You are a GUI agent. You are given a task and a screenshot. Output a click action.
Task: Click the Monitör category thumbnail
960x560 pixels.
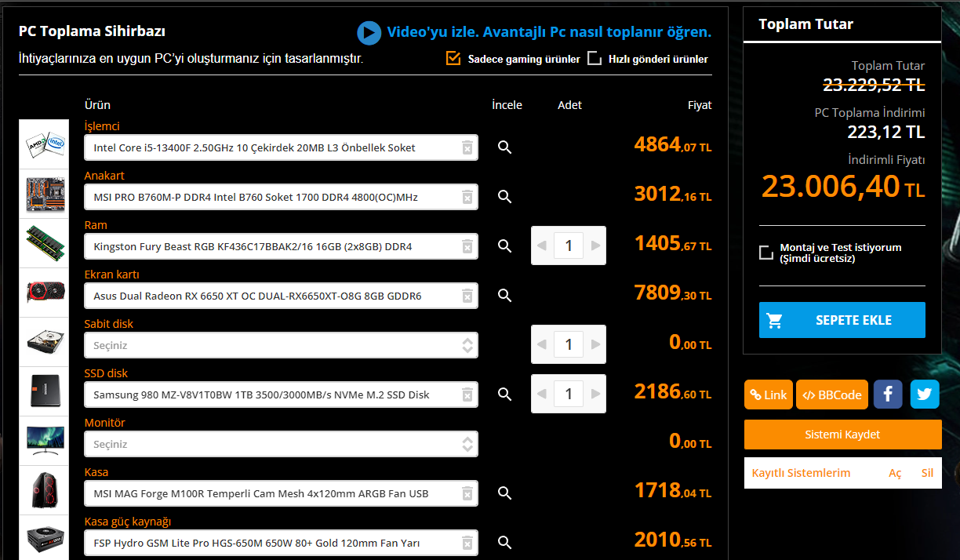[45, 441]
